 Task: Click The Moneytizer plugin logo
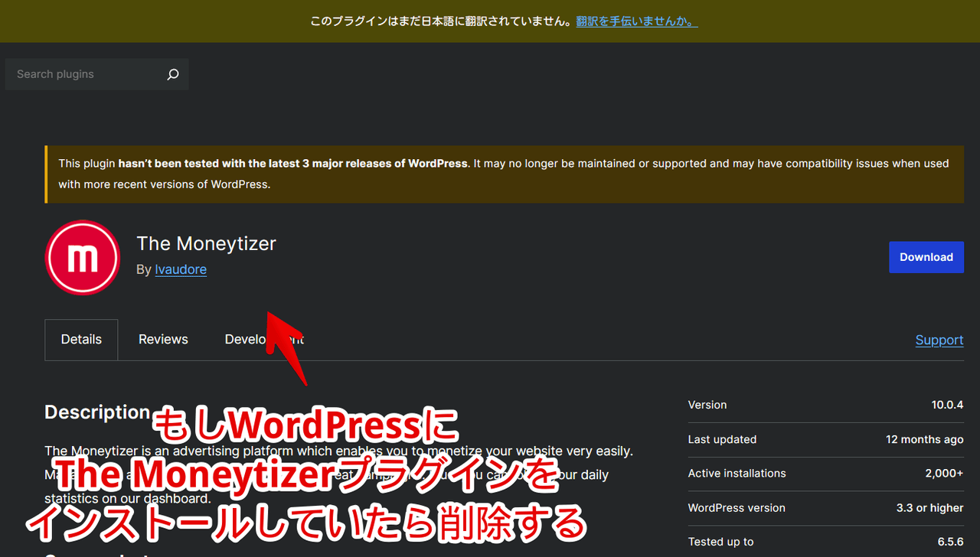point(83,258)
